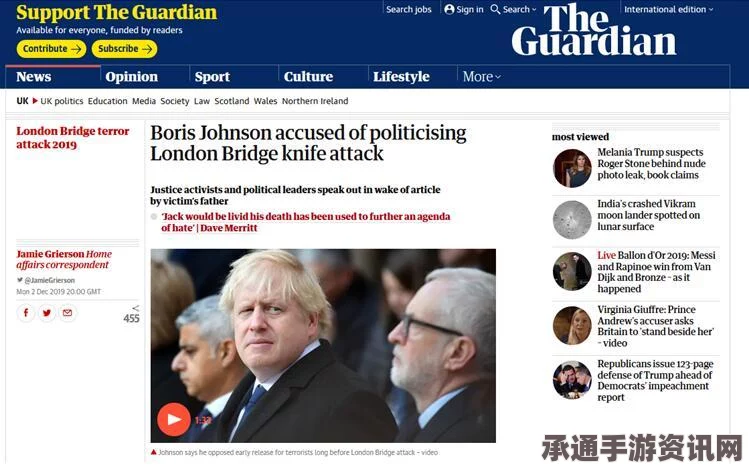Play the Boris Johnson video
Screen dimensions: 749x472
click(174, 419)
